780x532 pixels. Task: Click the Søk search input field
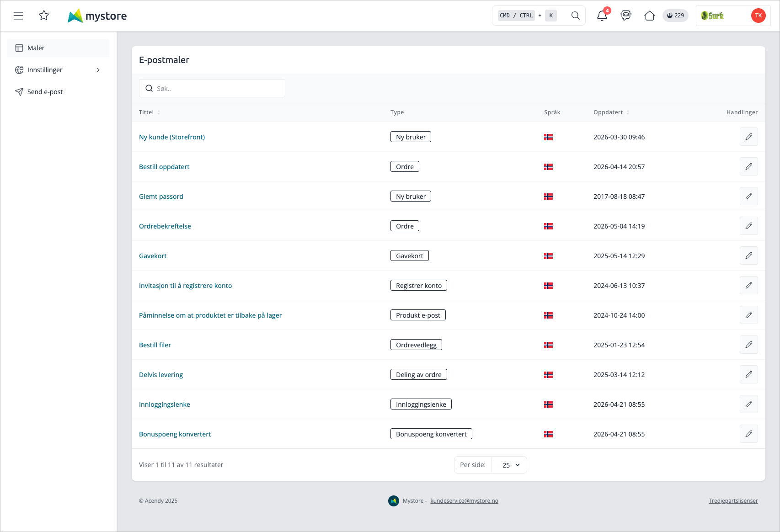pyautogui.click(x=212, y=88)
